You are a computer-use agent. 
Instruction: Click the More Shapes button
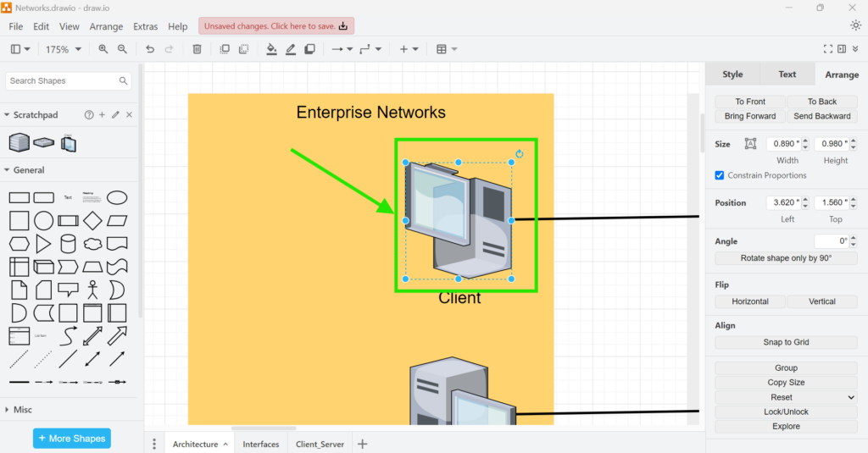pos(72,438)
